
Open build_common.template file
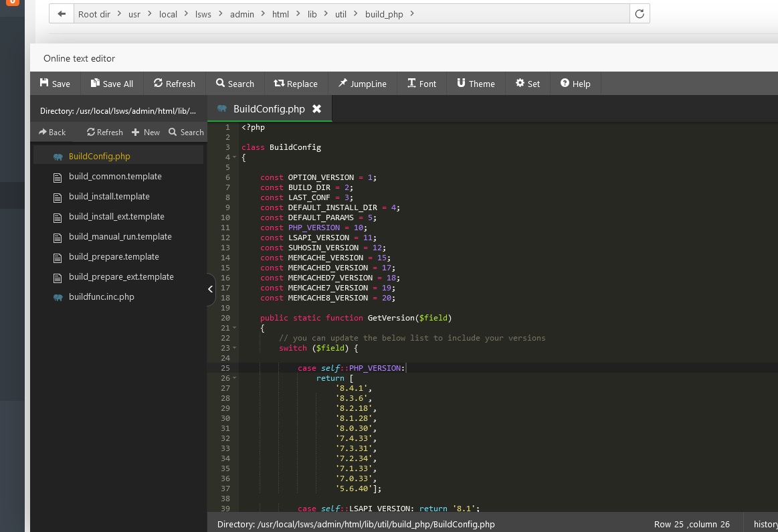tap(115, 177)
